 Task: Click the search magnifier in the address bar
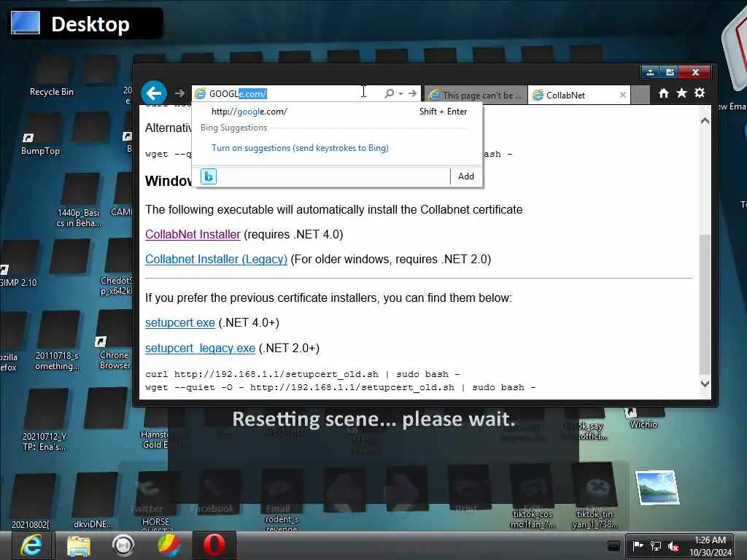click(390, 93)
